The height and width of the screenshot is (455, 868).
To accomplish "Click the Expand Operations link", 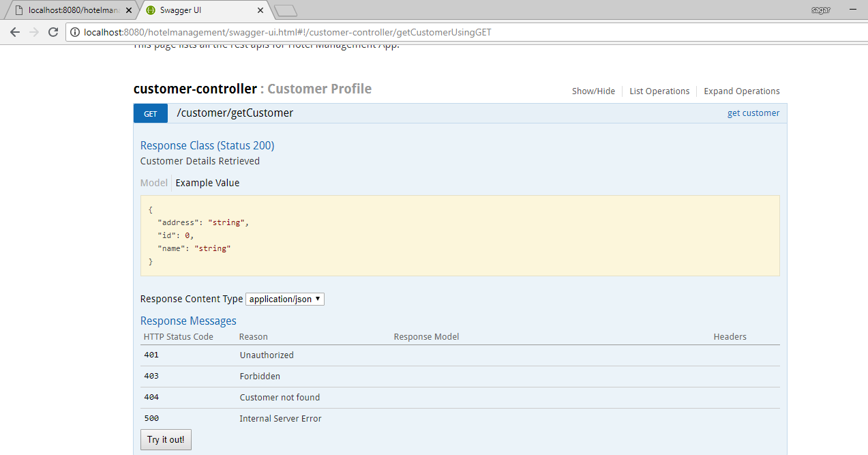I will coord(741,91).
